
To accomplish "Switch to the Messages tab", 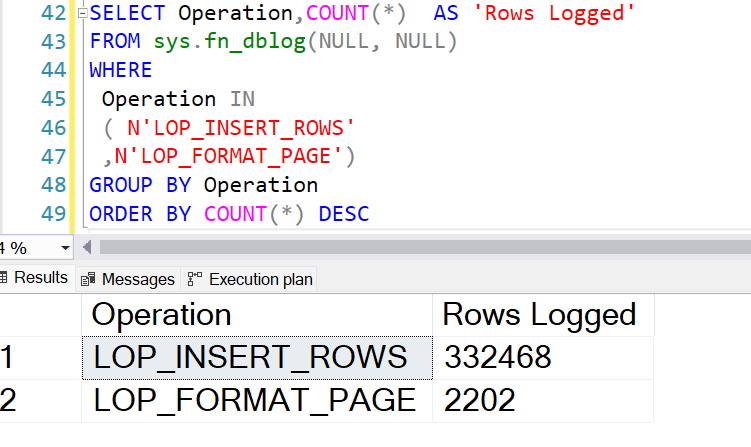I will coord(128,279).
